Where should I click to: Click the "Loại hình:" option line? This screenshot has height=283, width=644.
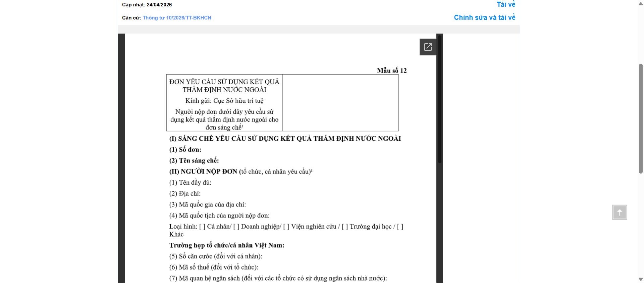pyautogui.click(x=286, y=230)
